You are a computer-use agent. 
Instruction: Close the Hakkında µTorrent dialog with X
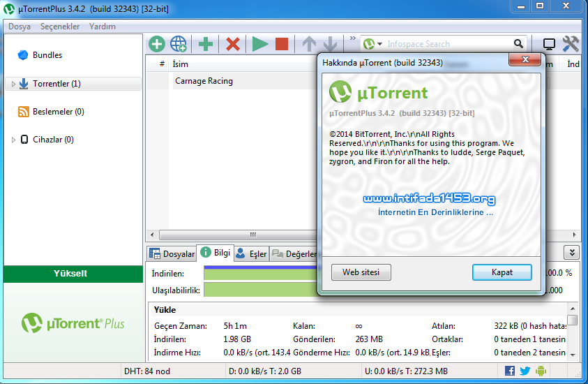[x=525, y=59]
